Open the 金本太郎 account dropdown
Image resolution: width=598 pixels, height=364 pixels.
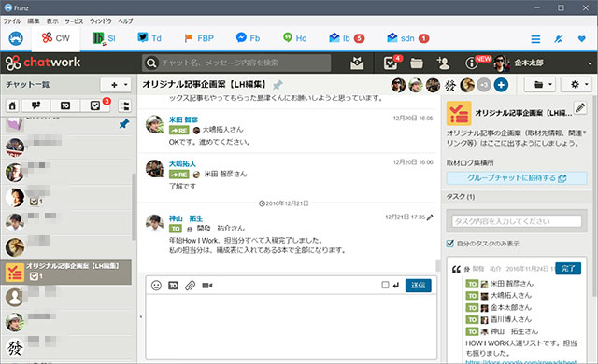click(x=544, y=63)
